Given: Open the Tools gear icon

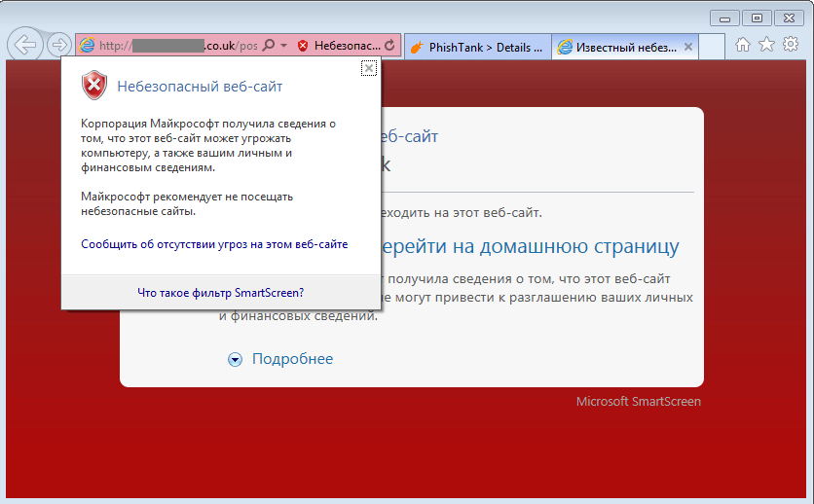Looking at the screenshot, I should pos(791,45).
